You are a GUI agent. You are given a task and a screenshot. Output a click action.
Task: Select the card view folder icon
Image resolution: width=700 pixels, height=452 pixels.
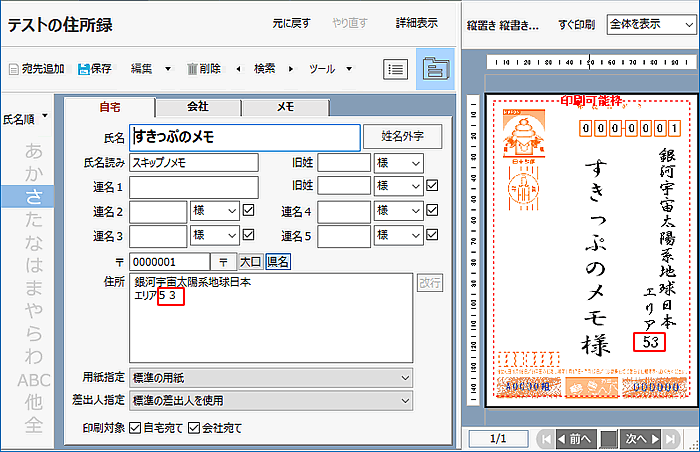coord(434,69)
